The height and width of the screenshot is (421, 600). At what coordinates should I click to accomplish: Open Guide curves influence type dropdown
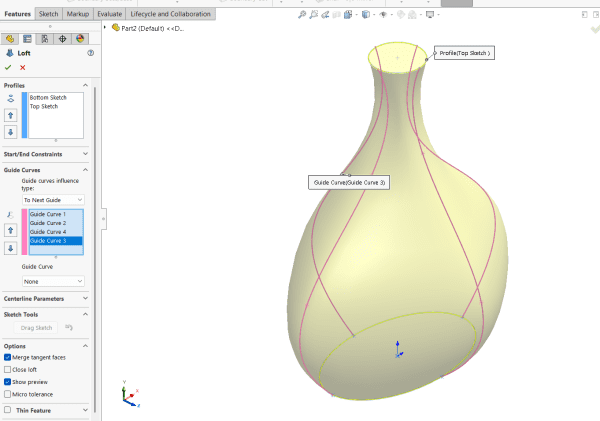click(x=53, y=200)
